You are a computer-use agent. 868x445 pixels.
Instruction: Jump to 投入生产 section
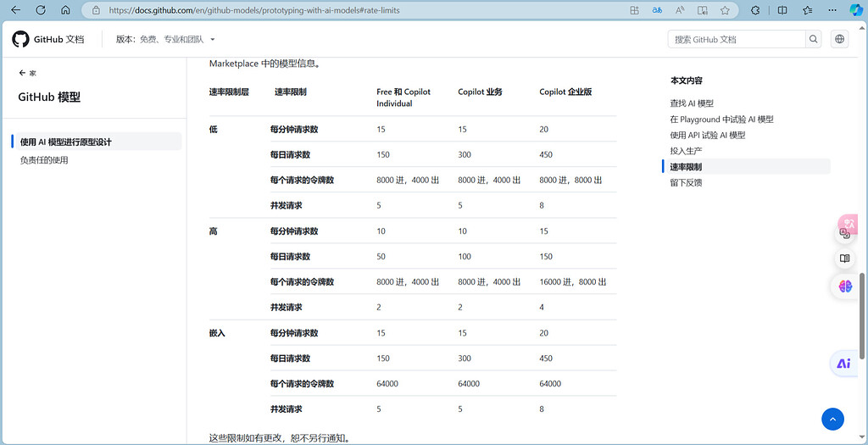[x=686, y=151]
